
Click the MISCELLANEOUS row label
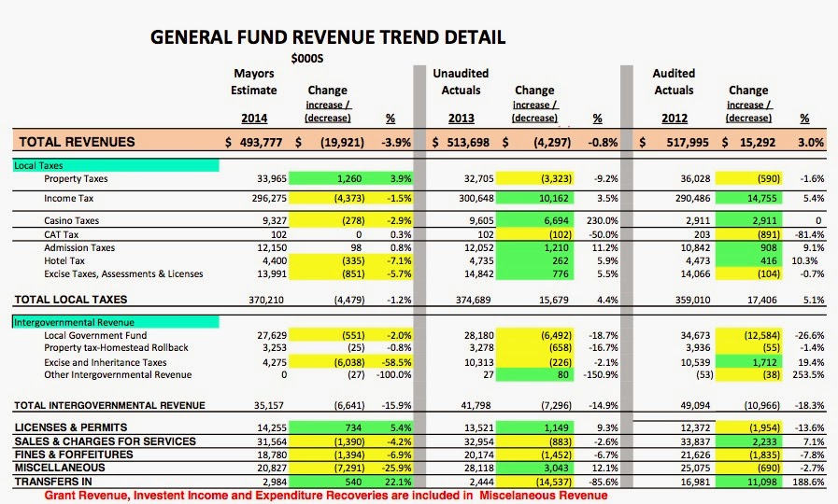click(x=60, y=468)
